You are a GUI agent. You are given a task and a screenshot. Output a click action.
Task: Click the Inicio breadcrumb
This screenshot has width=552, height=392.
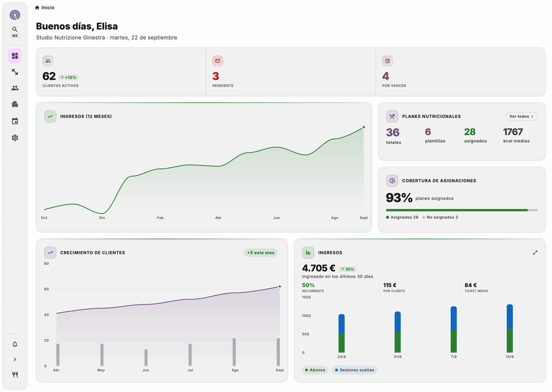[x=45, y=8]
